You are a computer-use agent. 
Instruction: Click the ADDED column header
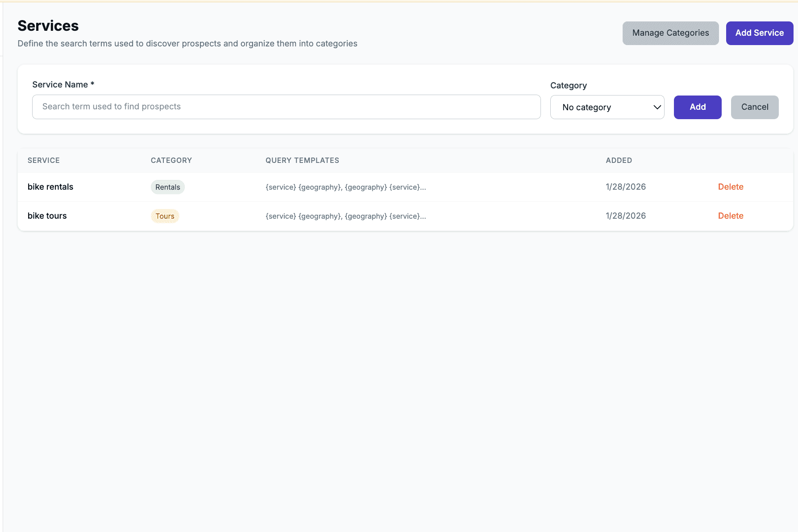click(x=619, y=160)
